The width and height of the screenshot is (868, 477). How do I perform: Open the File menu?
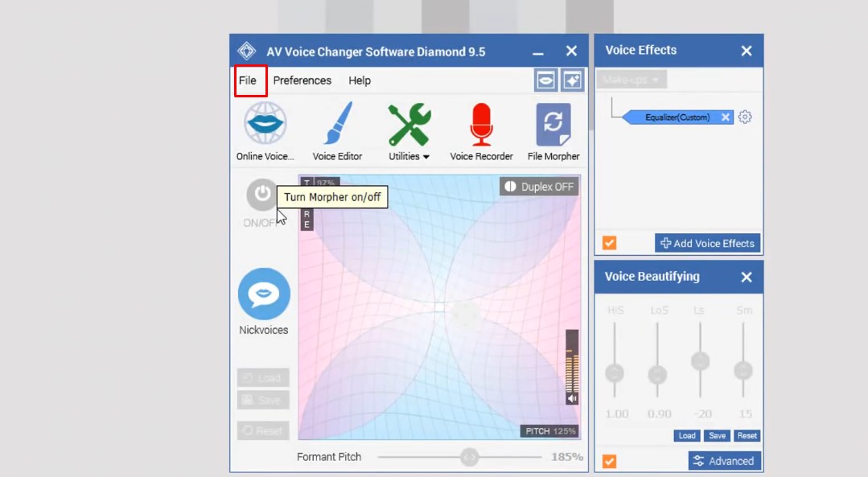tap(250, 80)
